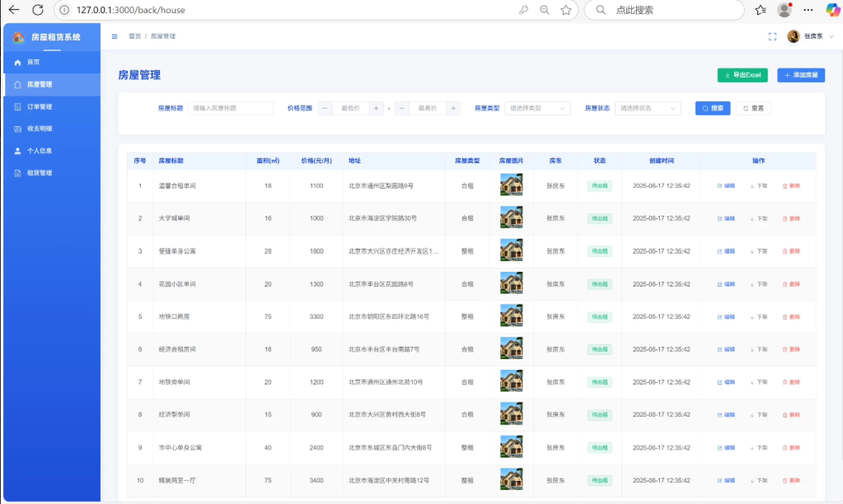The width and height of the screenshot is (843, 504).
Task: Click the blue 搜索 button
Action: [x=713, y=108]
